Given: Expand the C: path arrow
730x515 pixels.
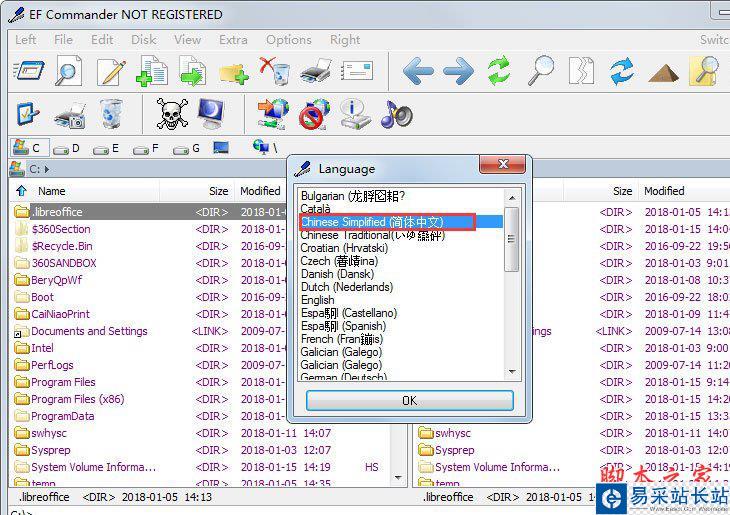Looking at the screenshot, I should (x=47, y=169).
